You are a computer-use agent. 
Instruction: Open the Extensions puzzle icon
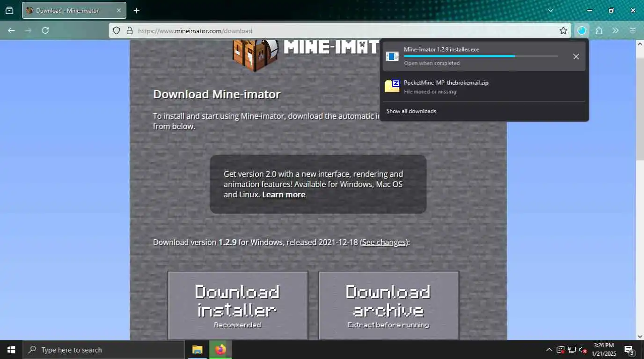pyautogui.click(x=599, y=30)
